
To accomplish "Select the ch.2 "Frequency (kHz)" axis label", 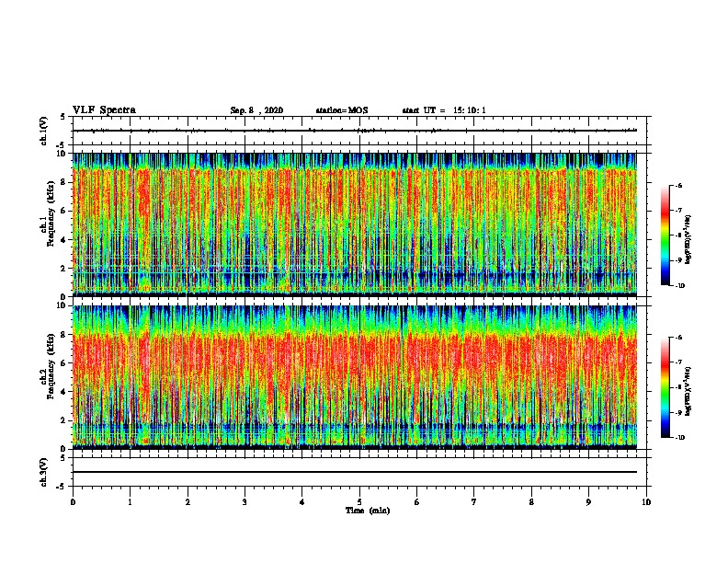I will pyautogui.click(x=51, y=366).
